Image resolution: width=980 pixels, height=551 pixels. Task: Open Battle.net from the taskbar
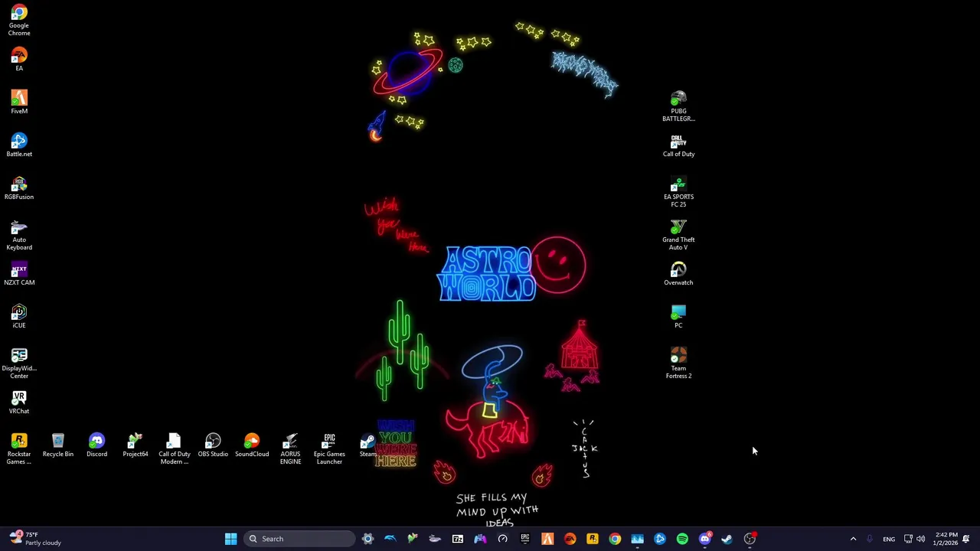(x=660, y=539)
